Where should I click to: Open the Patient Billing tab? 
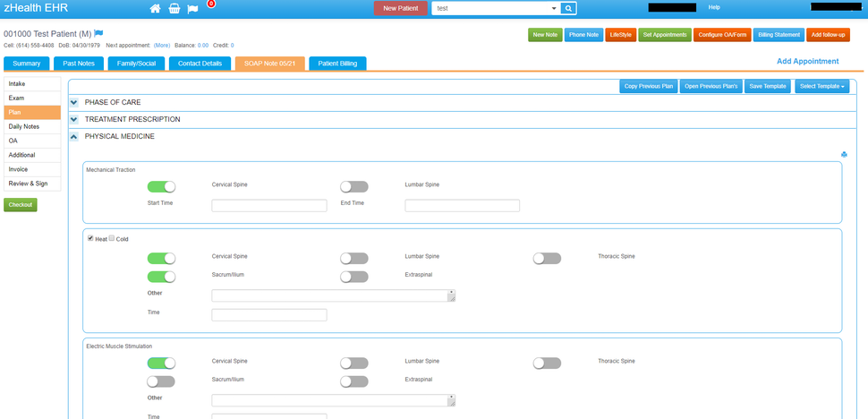[x=337, y=64]
